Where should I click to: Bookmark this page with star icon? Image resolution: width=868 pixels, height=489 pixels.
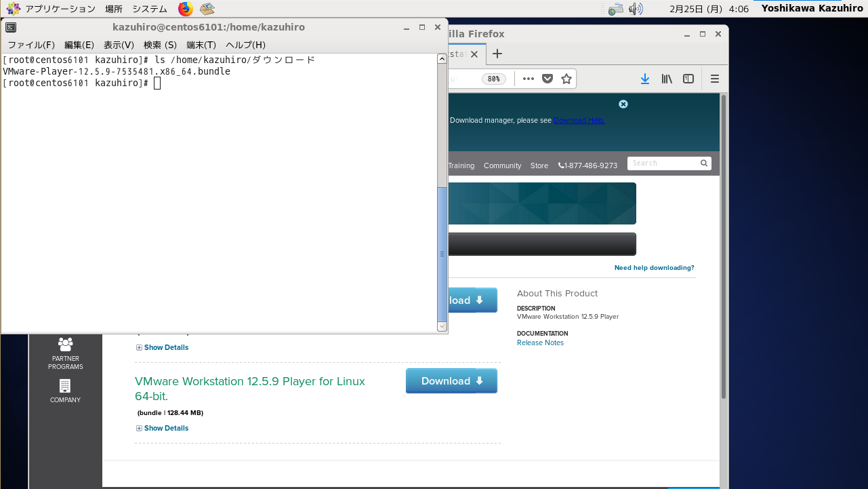click(x=566, y=79)
